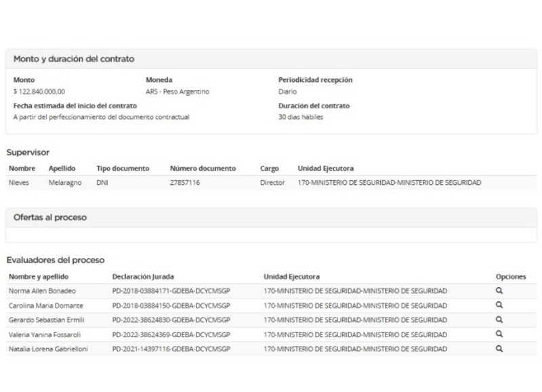Click supervisor document number 27857116
The image size is (542, 392).
(184, 183)
